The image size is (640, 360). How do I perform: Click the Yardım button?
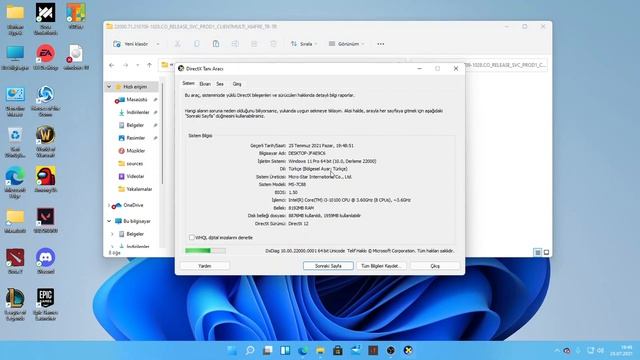click(204, 266)
